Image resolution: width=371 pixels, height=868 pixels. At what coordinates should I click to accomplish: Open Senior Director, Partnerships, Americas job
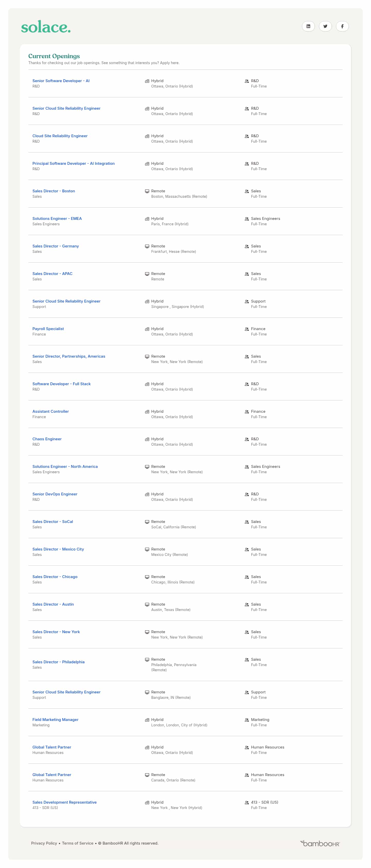coord(69,357)
